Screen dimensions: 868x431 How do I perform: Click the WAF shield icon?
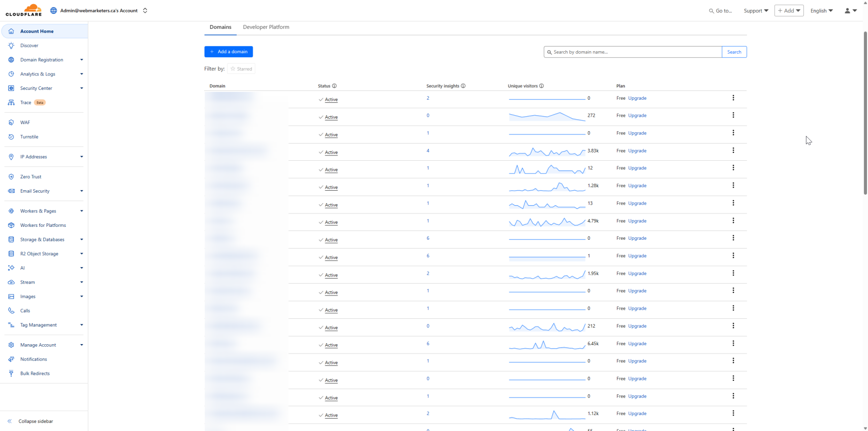tap(11, 122)
